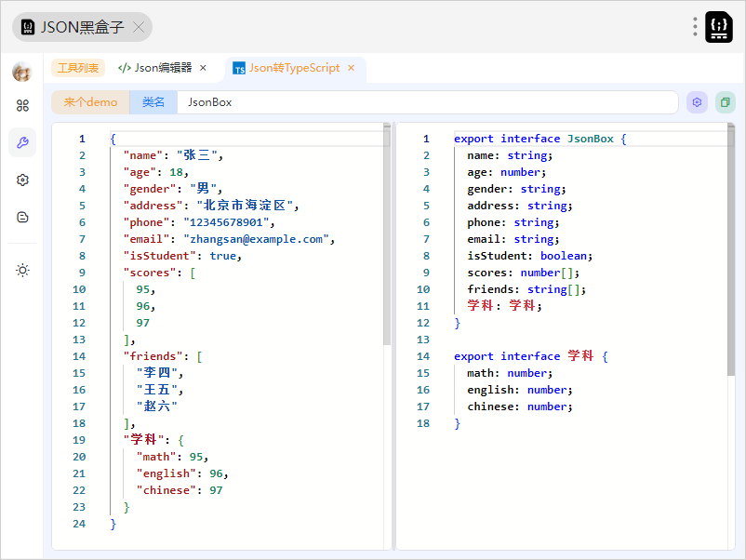Select the wrench tools icon in sidebar
Screen dimensions: 746x560
[22, 142]
